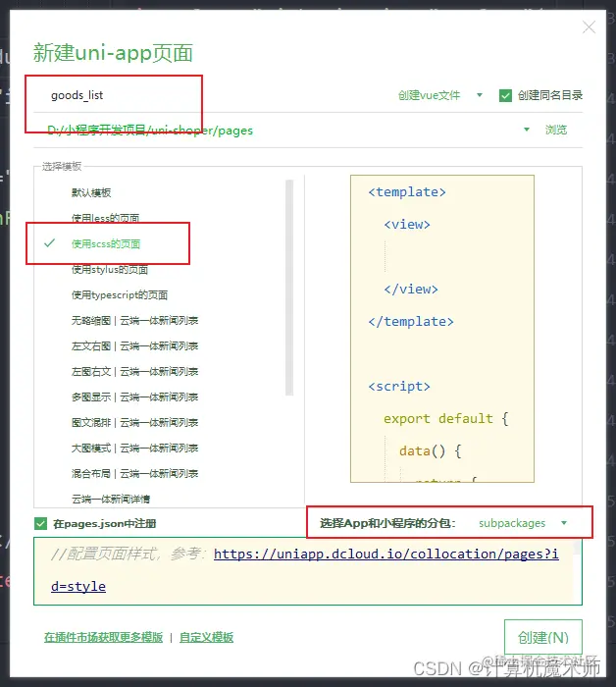Close the new uni-app page dialog

[589, 27]
